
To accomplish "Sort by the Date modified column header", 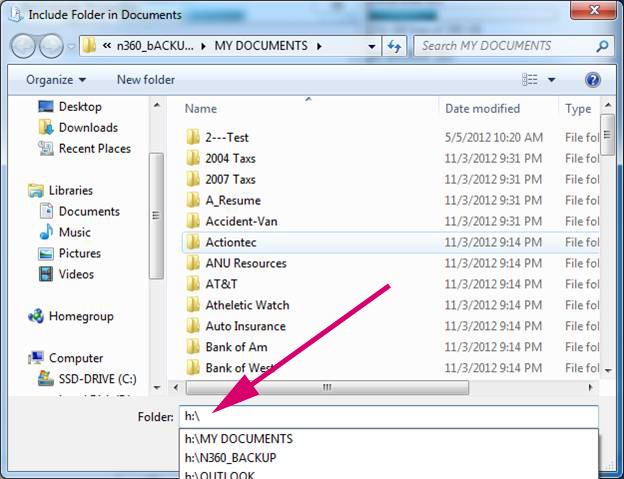I will tap(482, 108).
